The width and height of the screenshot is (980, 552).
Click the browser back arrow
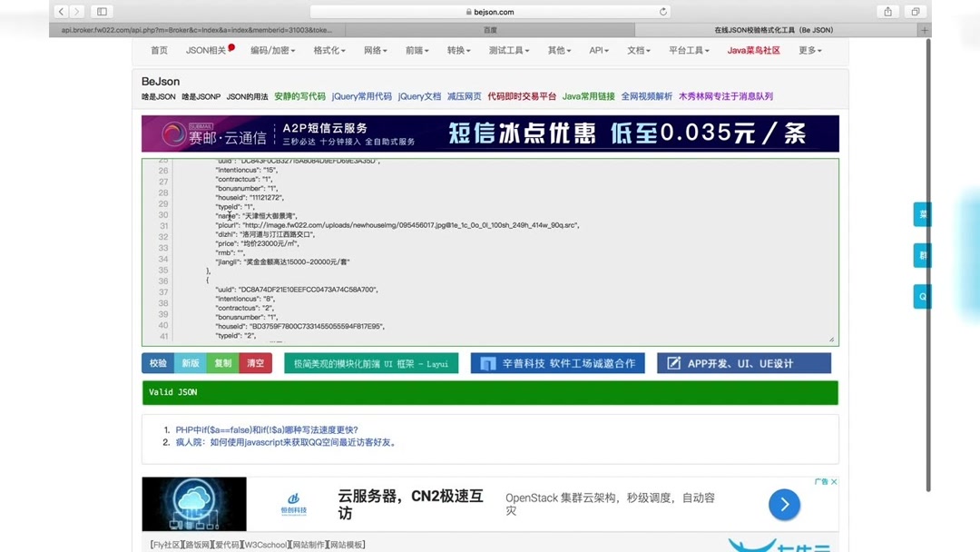click(x=61, y=11)
